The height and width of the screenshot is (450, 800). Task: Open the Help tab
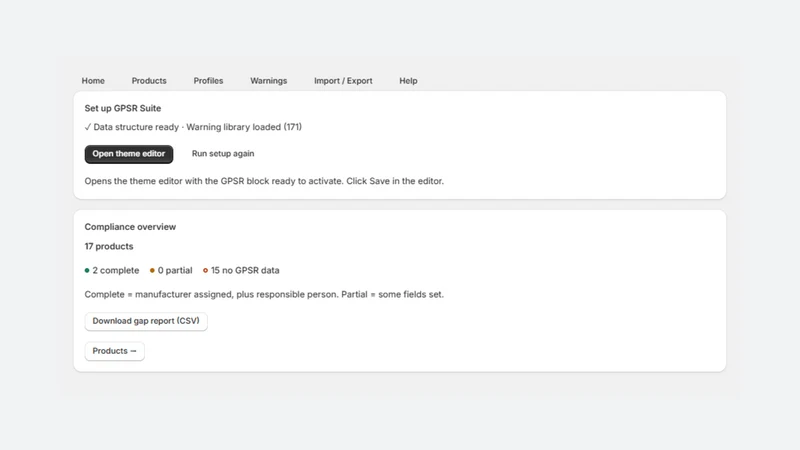point(408,81)
